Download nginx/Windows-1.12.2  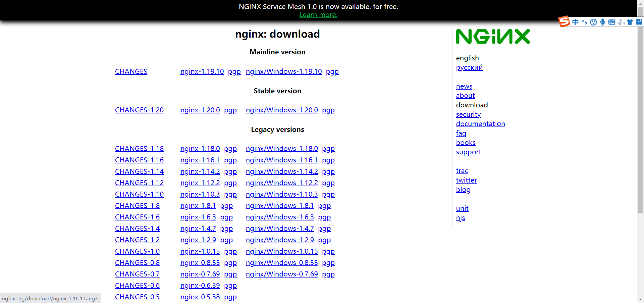coord(282,183)
